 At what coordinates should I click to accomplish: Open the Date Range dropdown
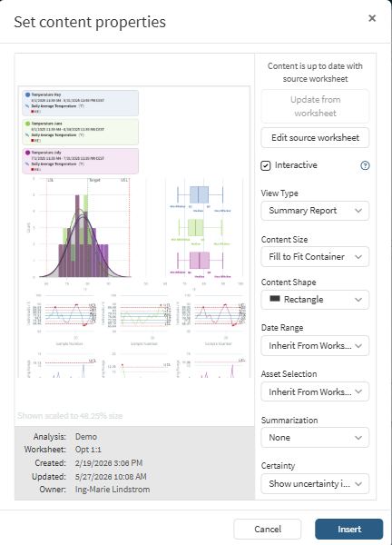pyautogui.click(x=315, y=345)
